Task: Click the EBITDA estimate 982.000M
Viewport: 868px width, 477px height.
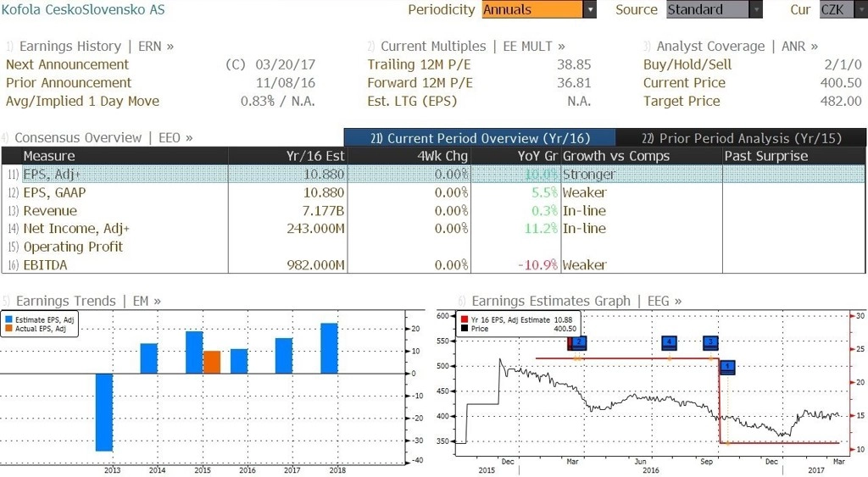Action: 315,265
